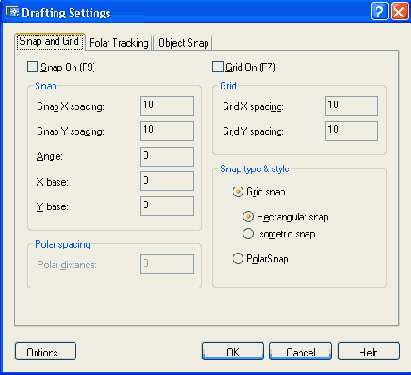The height and width of the screenshot is (375, 411).
Task: Confirm settings with the OK button
Action: [x=233, y=351]
